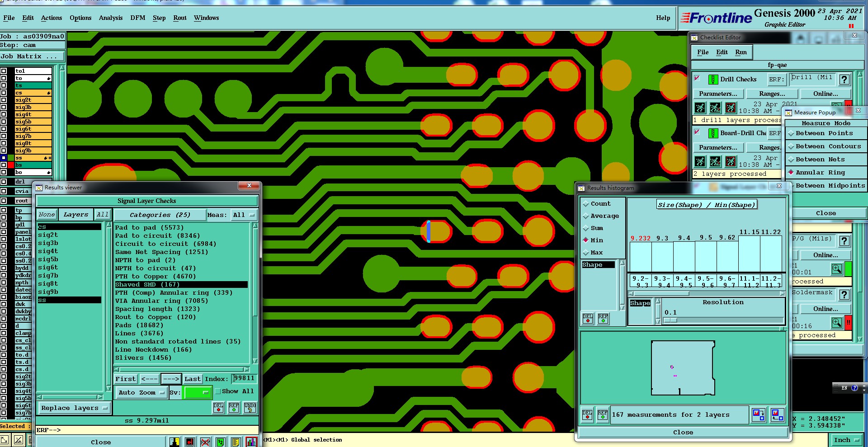Click DEL icon in Results viewer
The width and height of the screenshot is (868, 447).
pyautogui.click(x=218, y=407)
